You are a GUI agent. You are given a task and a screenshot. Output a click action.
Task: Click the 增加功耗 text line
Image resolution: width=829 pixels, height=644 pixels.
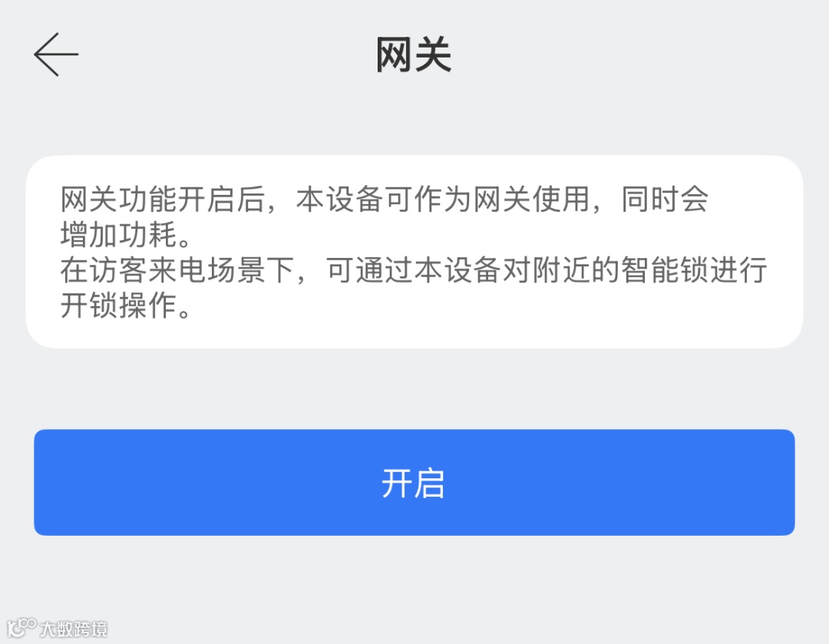pyautogui.click(x=126, y=235)
